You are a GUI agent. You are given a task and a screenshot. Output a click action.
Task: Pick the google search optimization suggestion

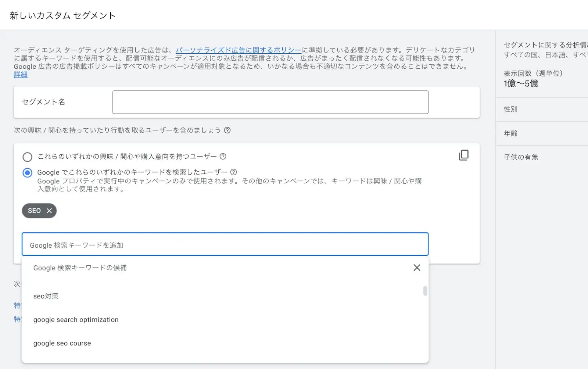tap(76, 320)
